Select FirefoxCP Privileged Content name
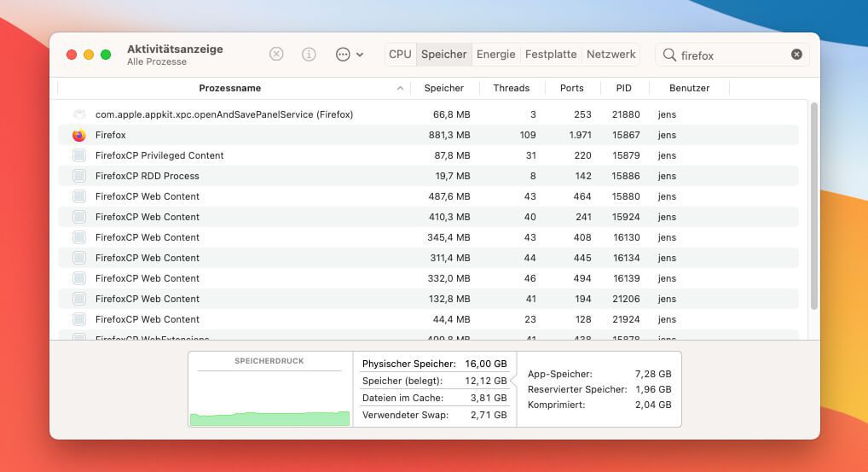 tap(159, 155)
